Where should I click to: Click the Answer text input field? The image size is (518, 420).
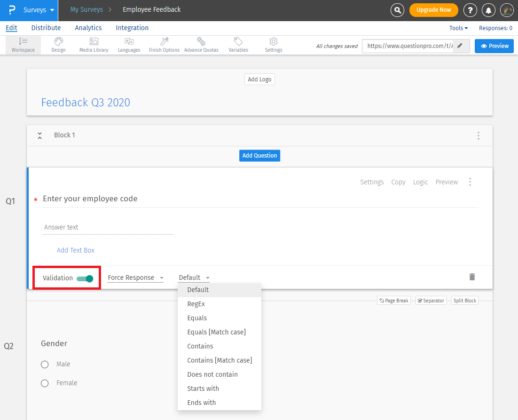108,227
